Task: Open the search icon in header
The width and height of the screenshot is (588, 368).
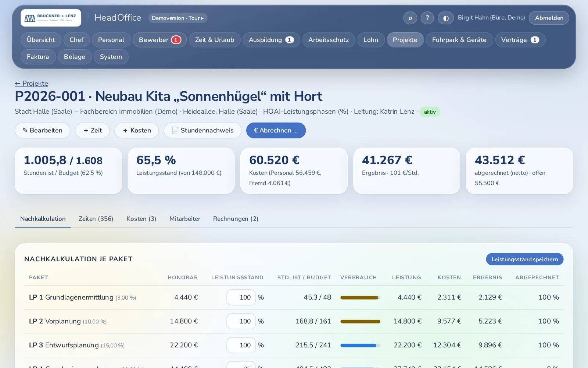Action: pyautogui.click(x=410, y=18)
